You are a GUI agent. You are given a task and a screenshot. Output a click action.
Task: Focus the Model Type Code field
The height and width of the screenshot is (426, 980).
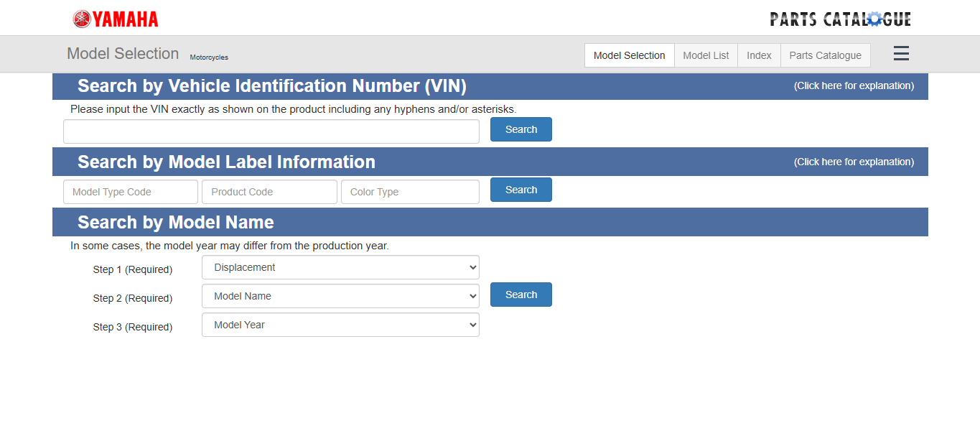pos(130,192)
